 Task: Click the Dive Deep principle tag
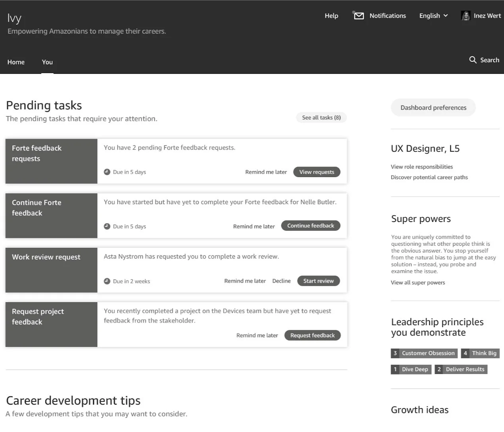pos(411,369)
